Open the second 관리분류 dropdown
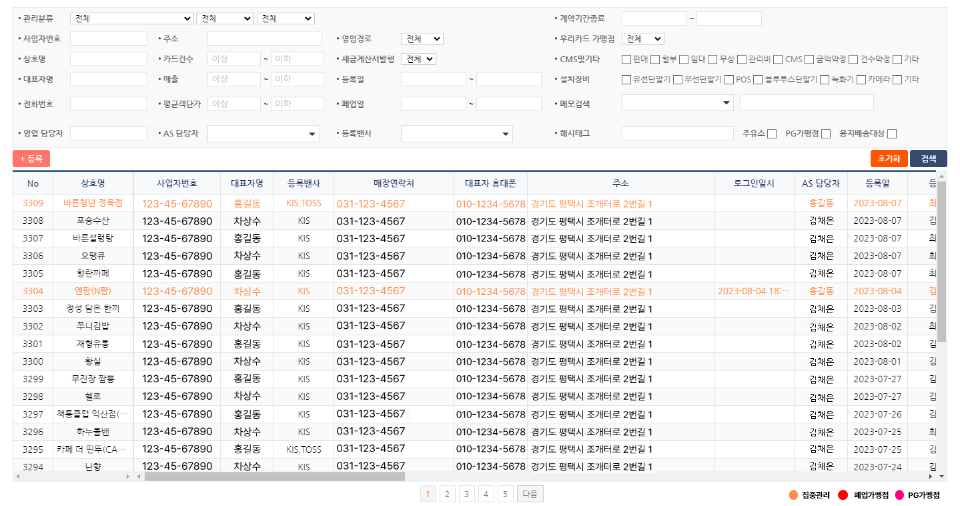The width and height of the screenshot is (960, 506). pyautogui.click(x=225, y=18)
